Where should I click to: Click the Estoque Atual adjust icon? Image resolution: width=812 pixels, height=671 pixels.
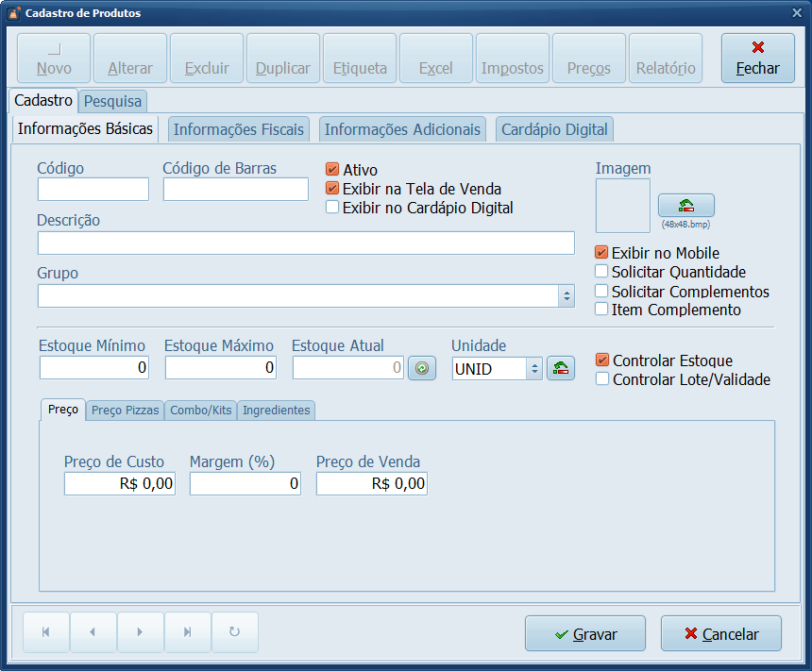421,368
